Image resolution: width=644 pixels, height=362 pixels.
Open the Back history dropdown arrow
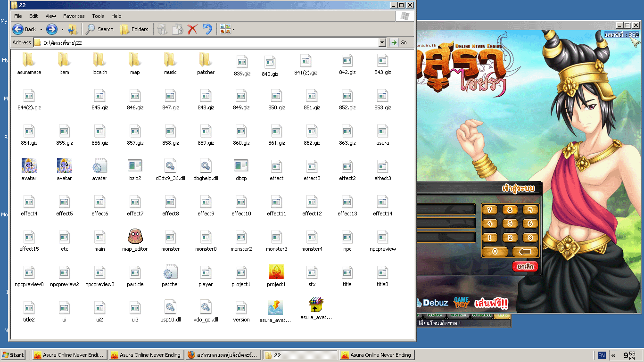[x=41, y=29]
